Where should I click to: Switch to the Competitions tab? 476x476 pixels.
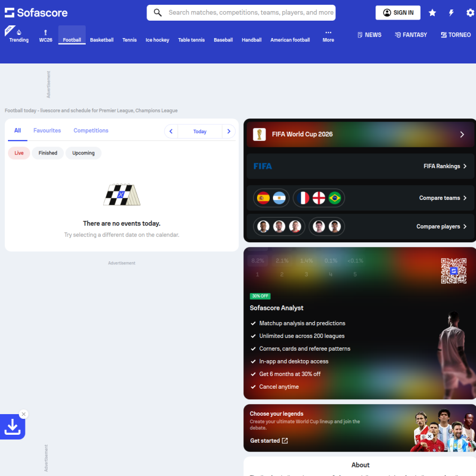point(91,131)
